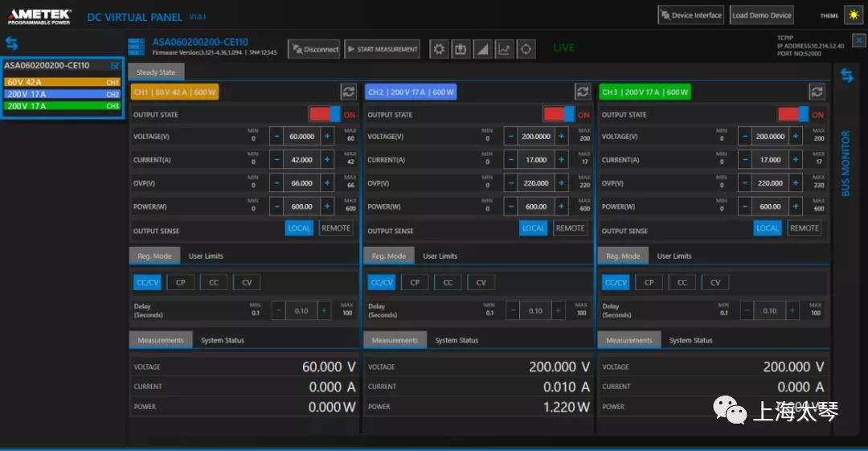The height and width of the screenshot is (451, 868).
Task: Collapse left device panel with arrows icon
Action: click(x=11, y=43)
